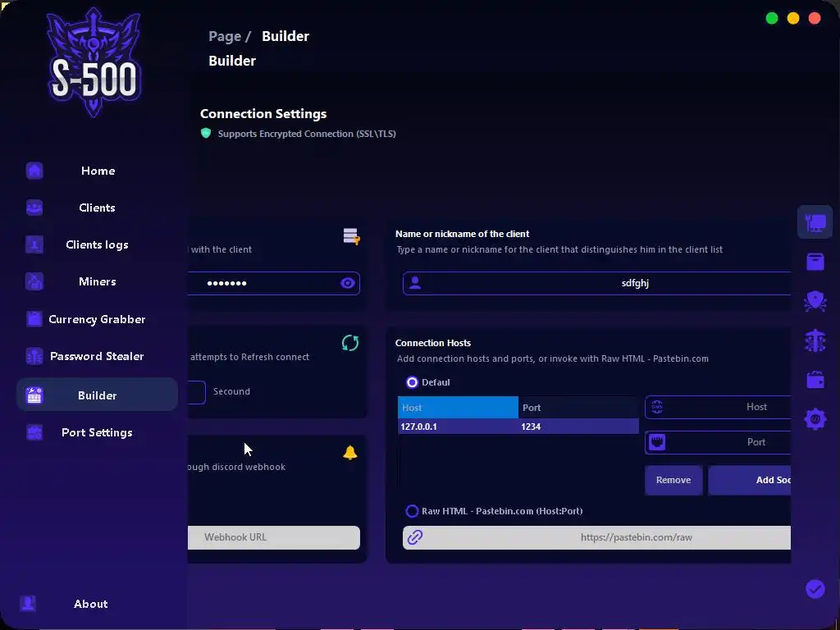The image size is (840, 630).
Task: Click the Secound label text
Action: click(231, 391)
